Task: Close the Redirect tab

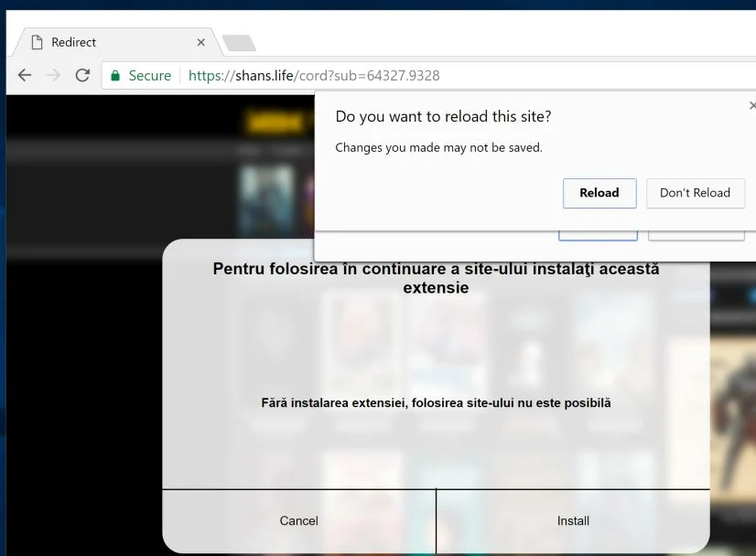Action: click(x=201, y=42)
